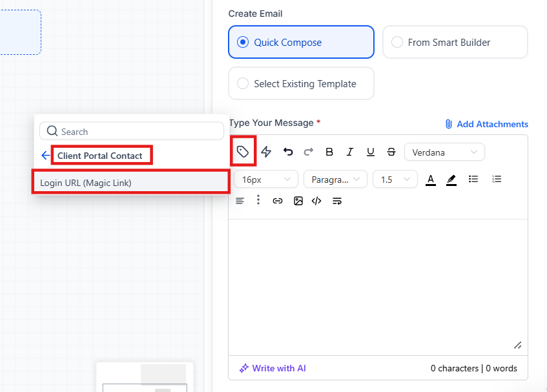Click Write with AI button
Viewport: 547px width, 392px height.
pyautogui.click(x=273, y=368)
